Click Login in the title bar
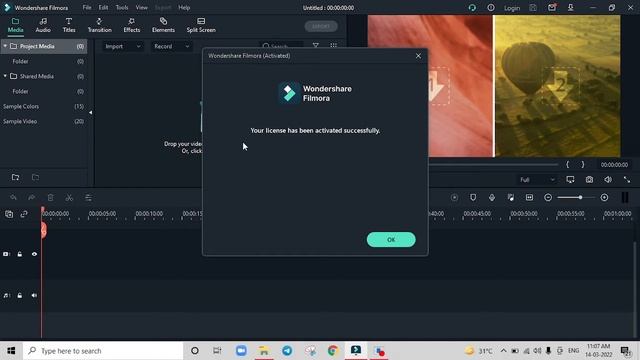The height and width of the screenshot is (360, 640). pos(512,8)
